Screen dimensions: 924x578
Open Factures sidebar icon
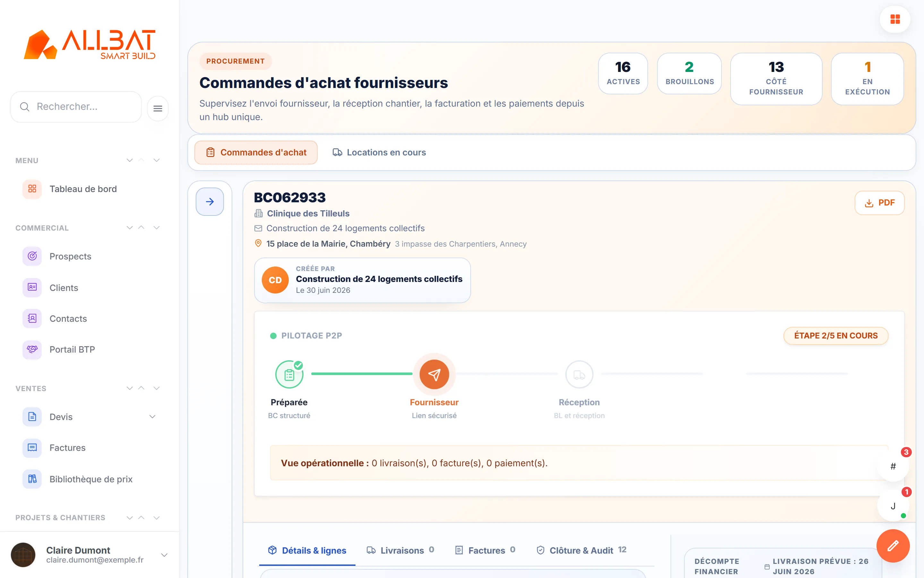[x=32, y=448]
